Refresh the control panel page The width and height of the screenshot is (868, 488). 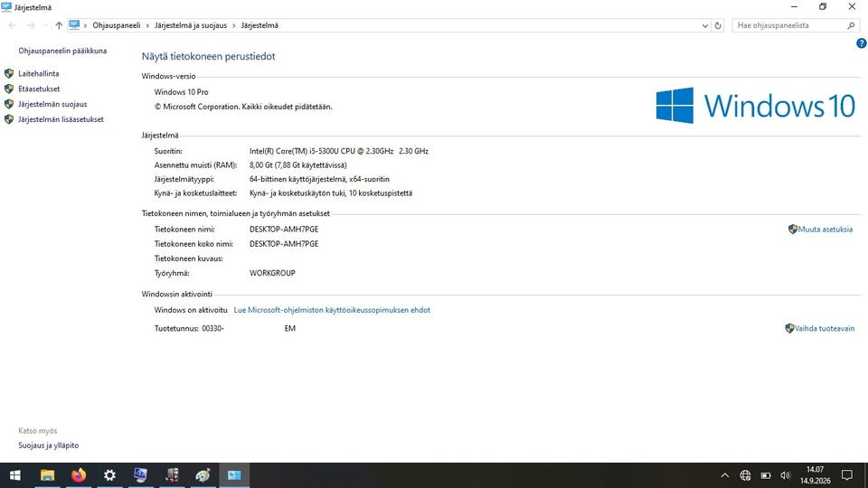click(x=718, y=25)
